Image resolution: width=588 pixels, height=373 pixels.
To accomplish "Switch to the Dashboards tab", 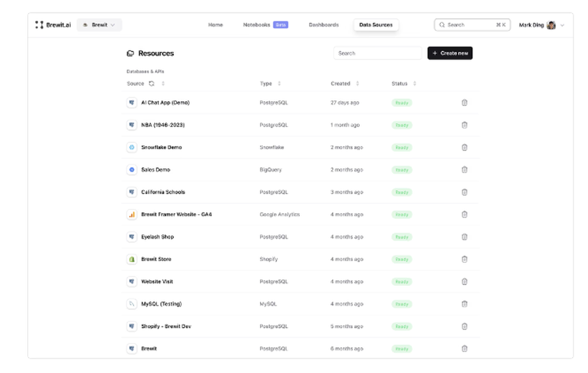I will (323, 25).
